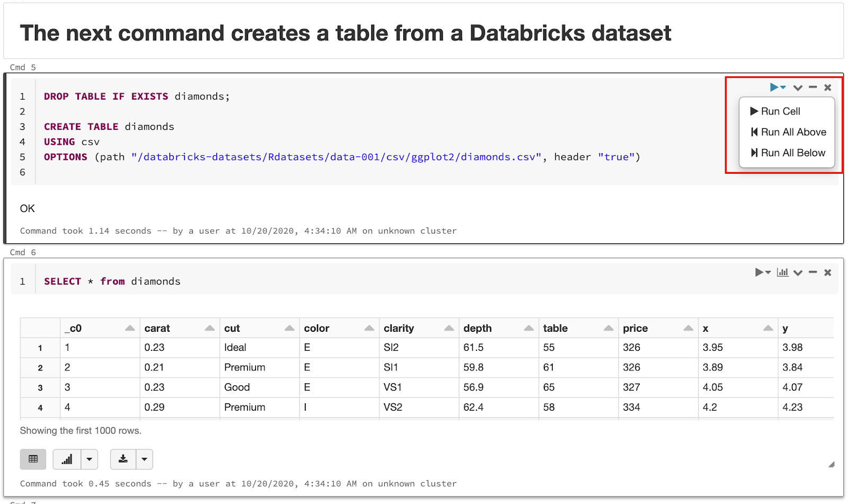Open the Cmd 5 cell options chevron

798,87
